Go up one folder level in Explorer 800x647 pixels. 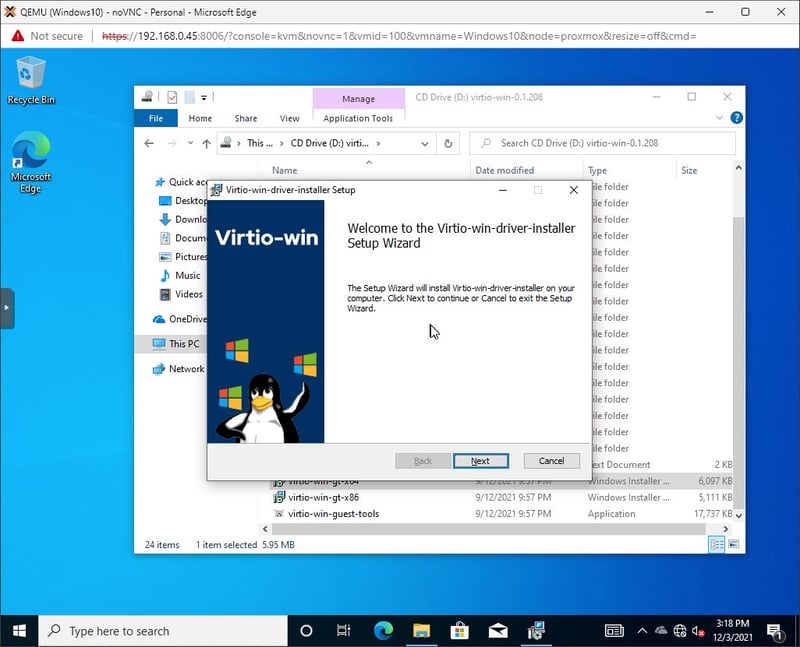click(x=207, y=143)
